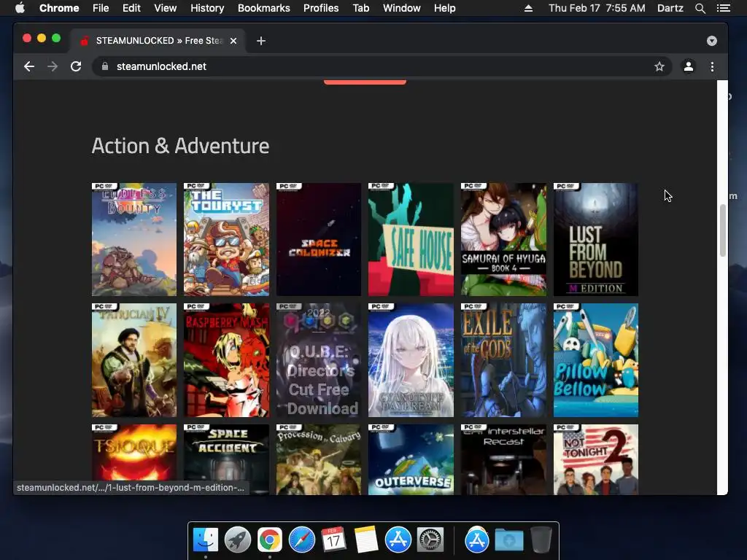Click the page vertical scrollbar thumb
The height and width of the screenshot is (560, 747).
click(723, 230)
